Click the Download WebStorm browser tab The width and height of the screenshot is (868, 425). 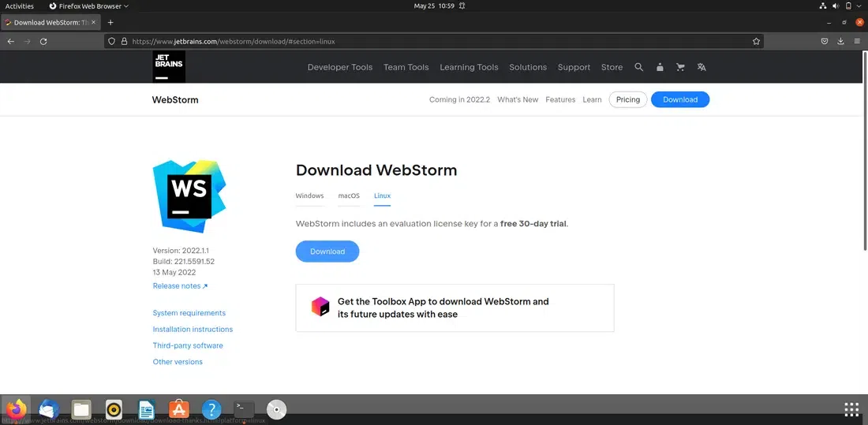pyautogui.click(x=51, y=23)
